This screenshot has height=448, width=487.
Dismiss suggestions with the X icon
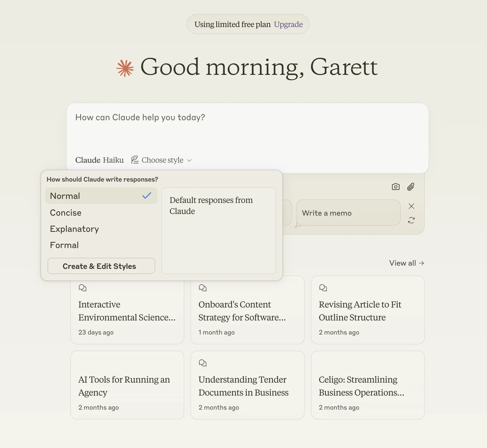tap(411, 206)
